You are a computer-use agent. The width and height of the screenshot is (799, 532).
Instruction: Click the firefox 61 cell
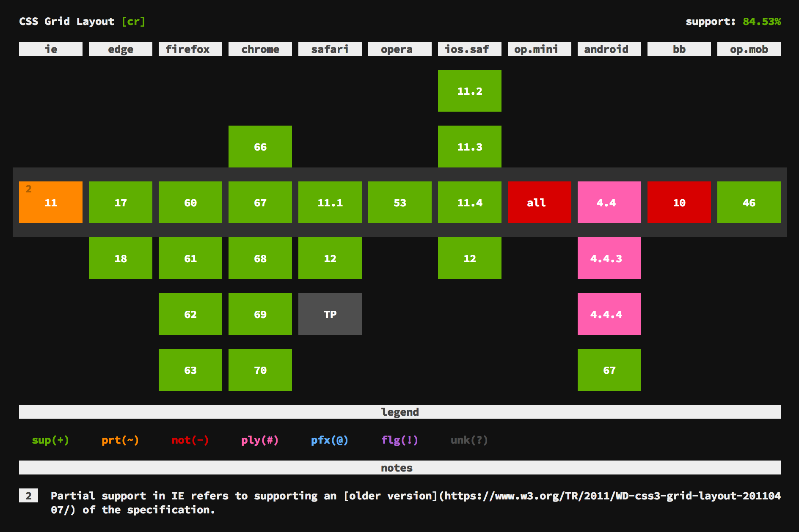[x=190, y=258]
